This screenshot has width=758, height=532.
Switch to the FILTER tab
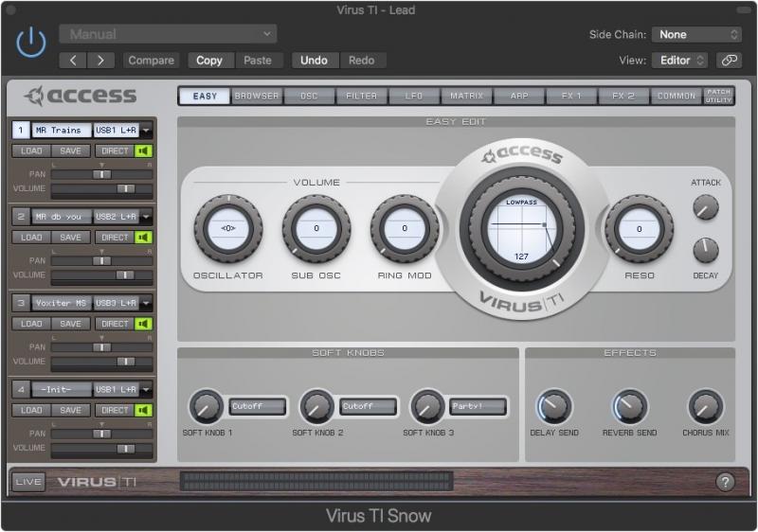[x=361, y=96]
